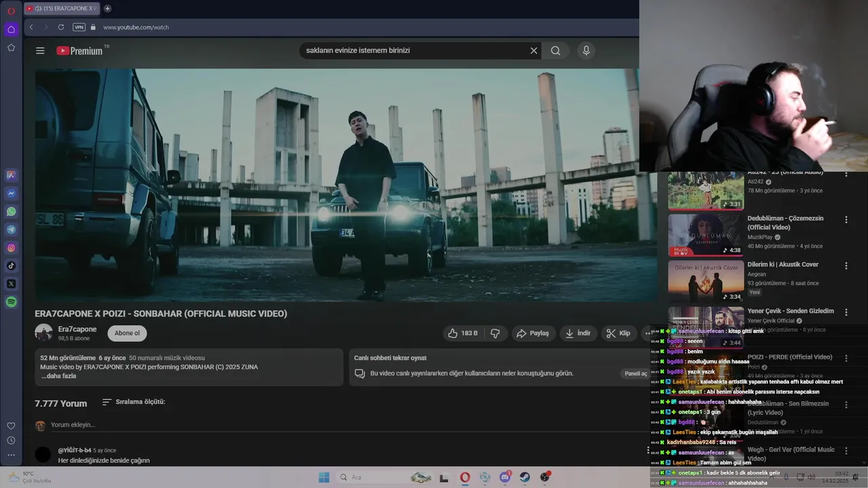
Task: Open Era7capone channel avatar
Action: tap(43, 333)
